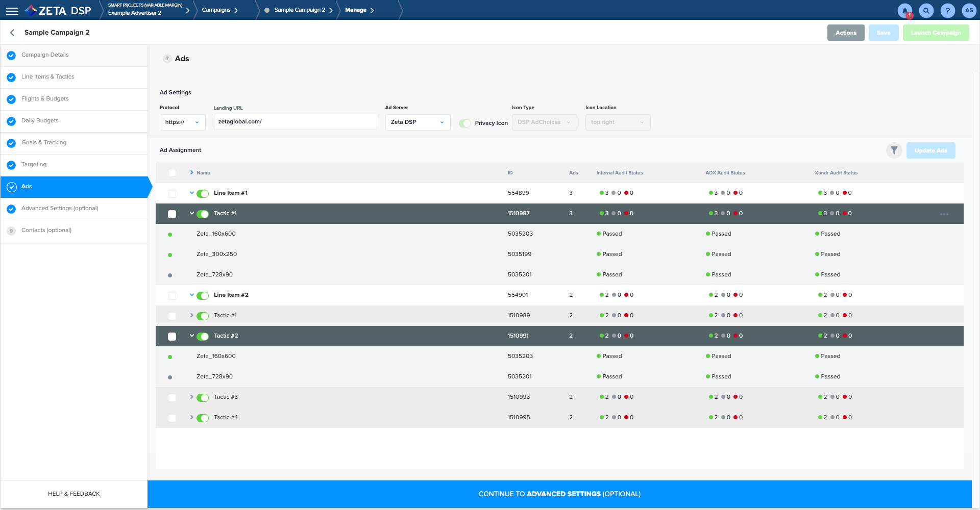Open the search icon in header
The width and height of the screenshot is (980, 510).
pyautogui.click(x=926, y=10)
